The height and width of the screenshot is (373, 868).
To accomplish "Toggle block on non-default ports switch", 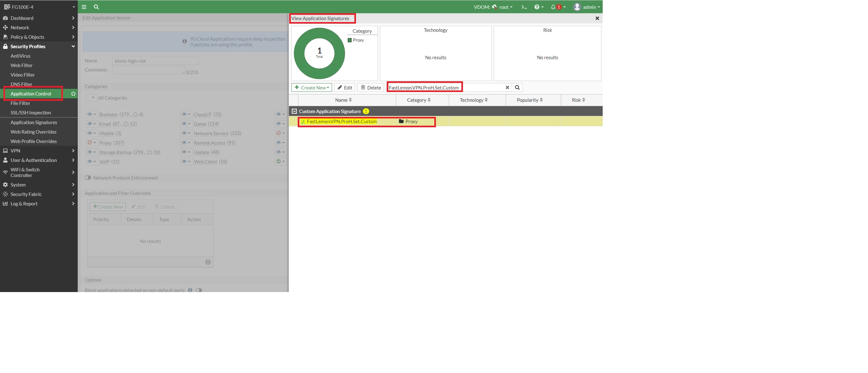I will point(199,290).
